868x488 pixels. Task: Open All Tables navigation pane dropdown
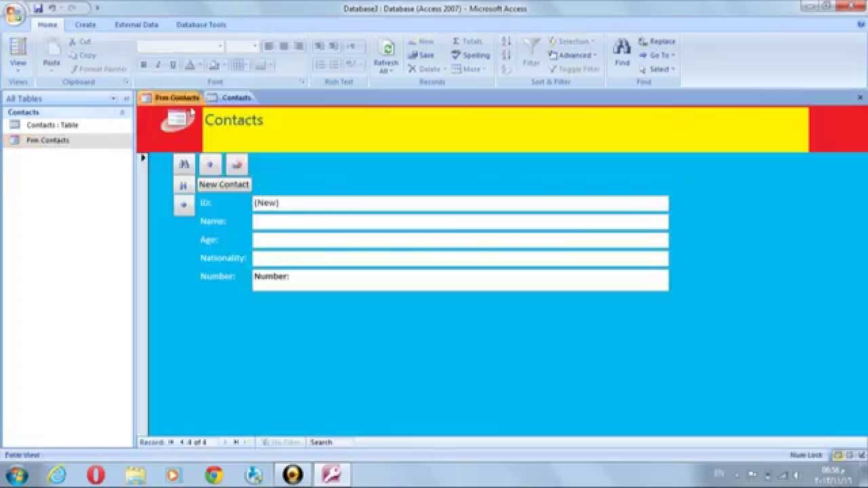[x=114, y=98]
